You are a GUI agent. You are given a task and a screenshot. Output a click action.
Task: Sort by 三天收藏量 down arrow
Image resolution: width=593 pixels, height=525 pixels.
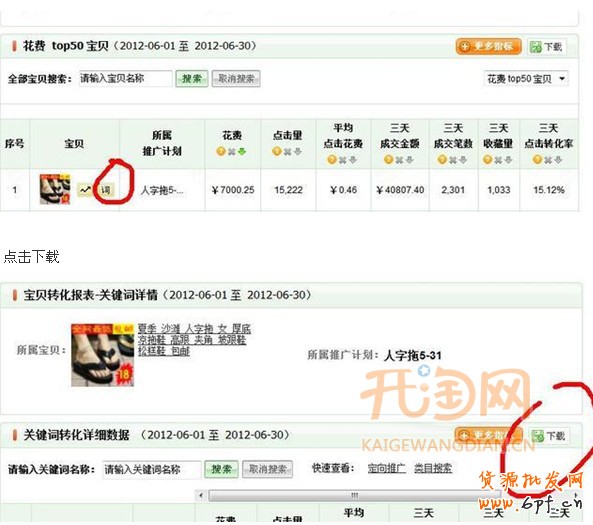coord(508,160)
